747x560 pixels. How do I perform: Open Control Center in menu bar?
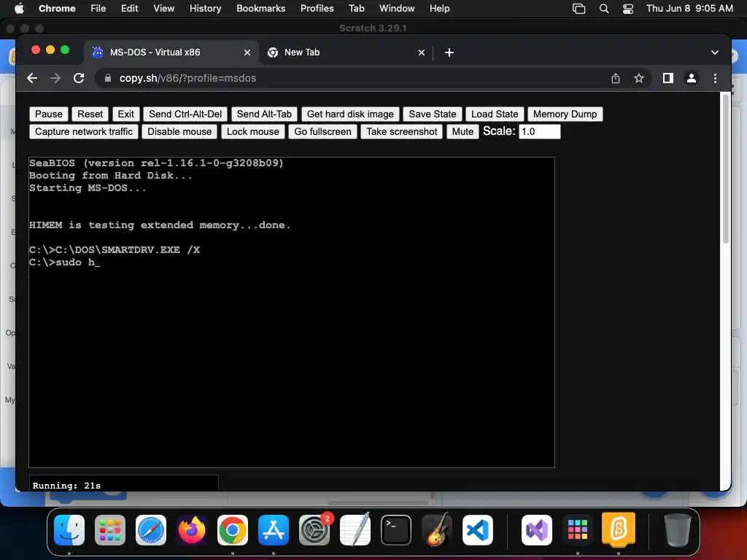(628, 9)
